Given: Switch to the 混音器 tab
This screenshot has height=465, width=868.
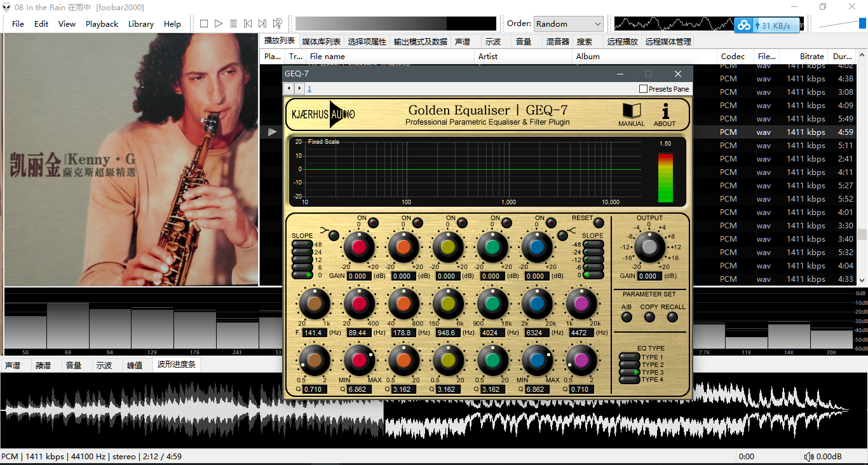Looking at the screenshot, I should pos(557,41).
